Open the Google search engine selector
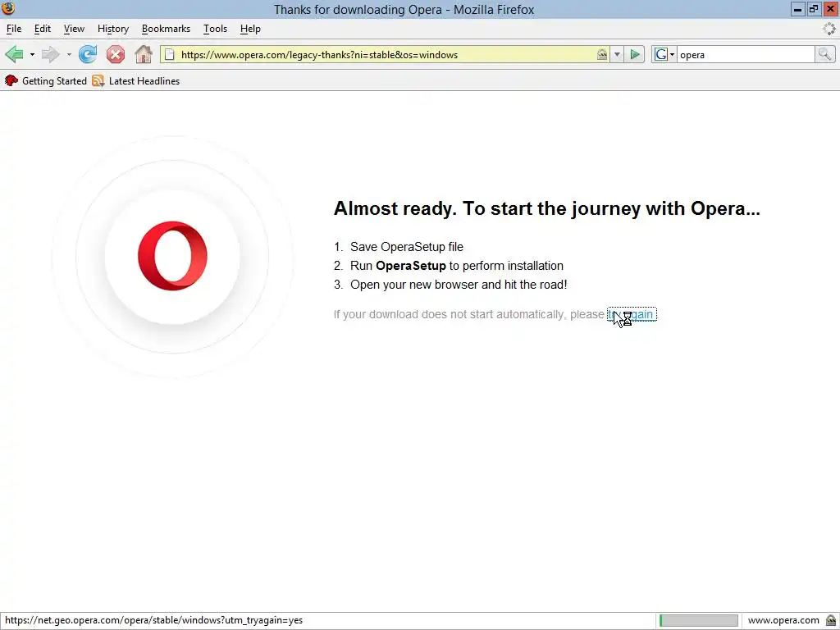The image size is (840, 630). tap(664, 55)
